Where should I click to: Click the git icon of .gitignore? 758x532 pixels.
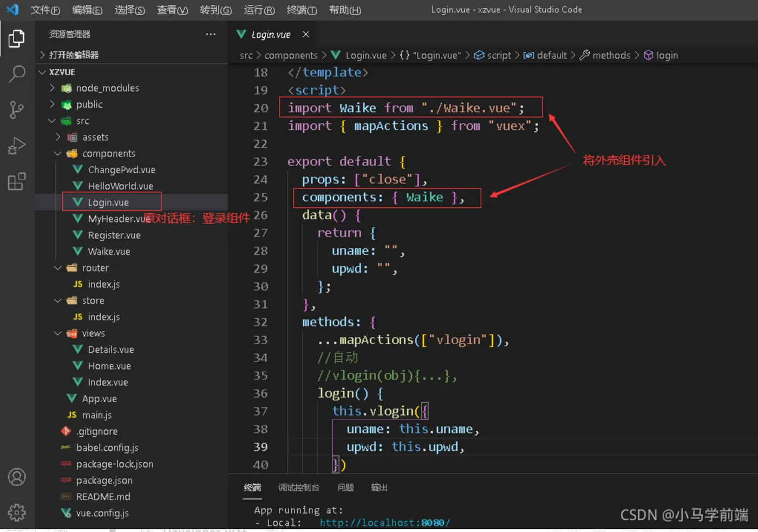coord(66,431)
